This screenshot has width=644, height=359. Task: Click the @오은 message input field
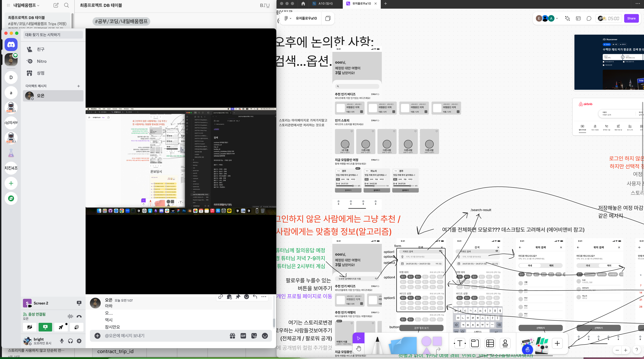pos(163,336)
